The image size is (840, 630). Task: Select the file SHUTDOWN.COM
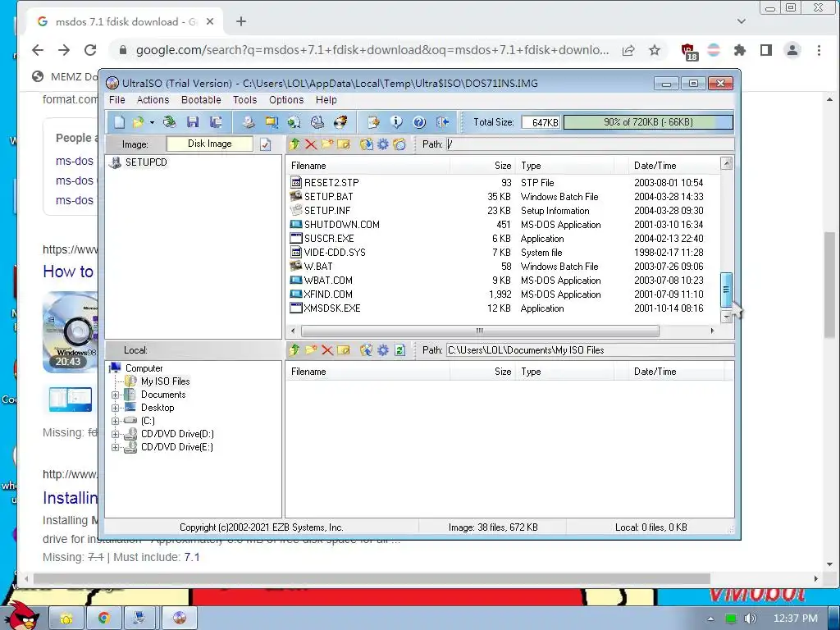[x=342, y=225]
